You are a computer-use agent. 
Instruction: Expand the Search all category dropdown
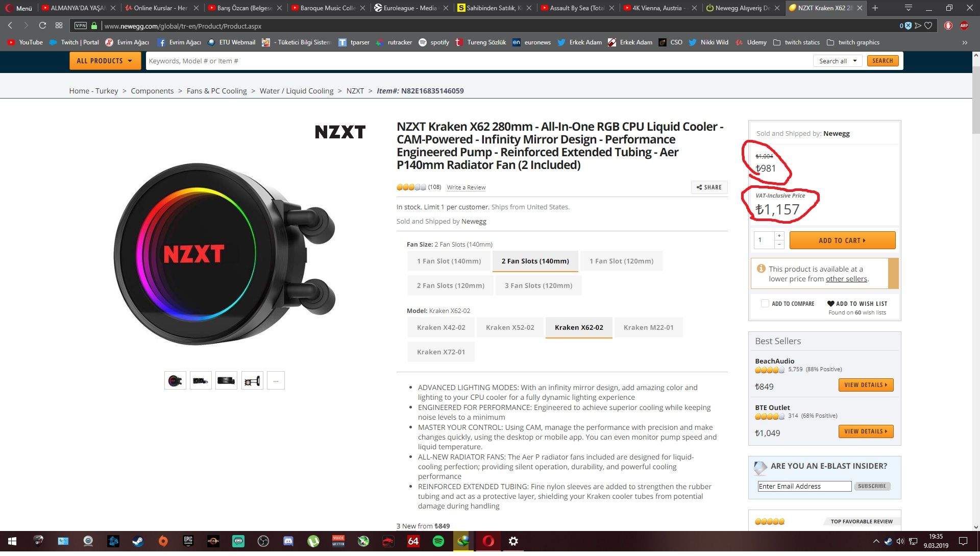pos(837,61)
